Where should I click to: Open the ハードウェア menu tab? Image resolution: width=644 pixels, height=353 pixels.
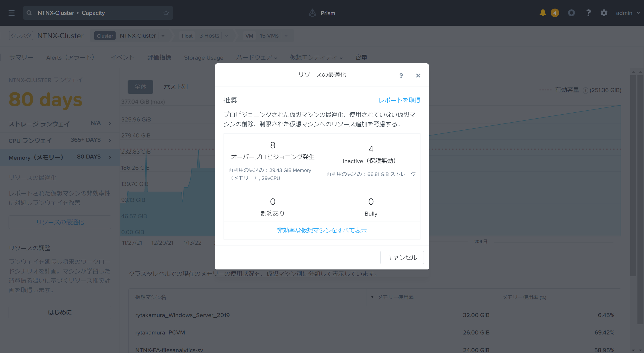point(256,58)
